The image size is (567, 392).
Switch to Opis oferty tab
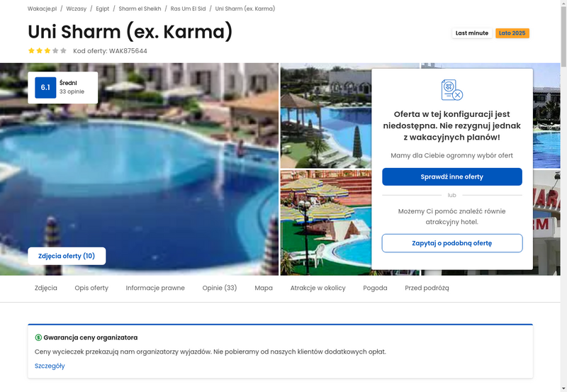point(91,288)
